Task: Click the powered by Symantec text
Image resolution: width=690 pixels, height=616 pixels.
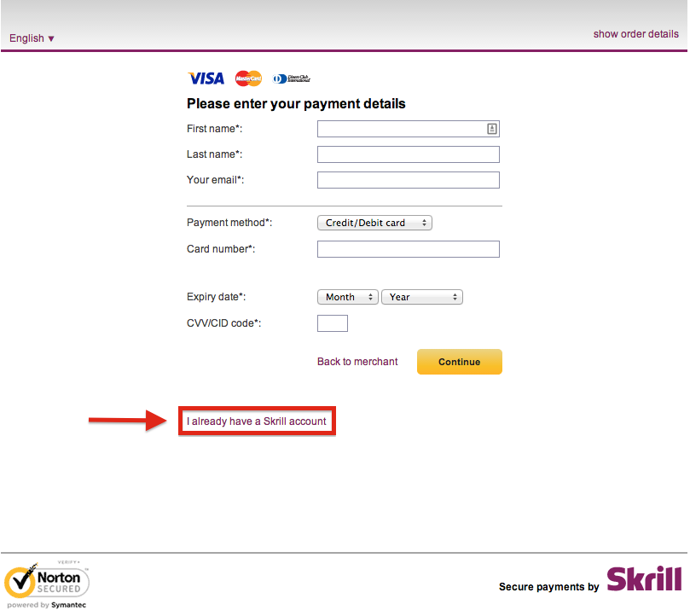Action: pos(47,606)
